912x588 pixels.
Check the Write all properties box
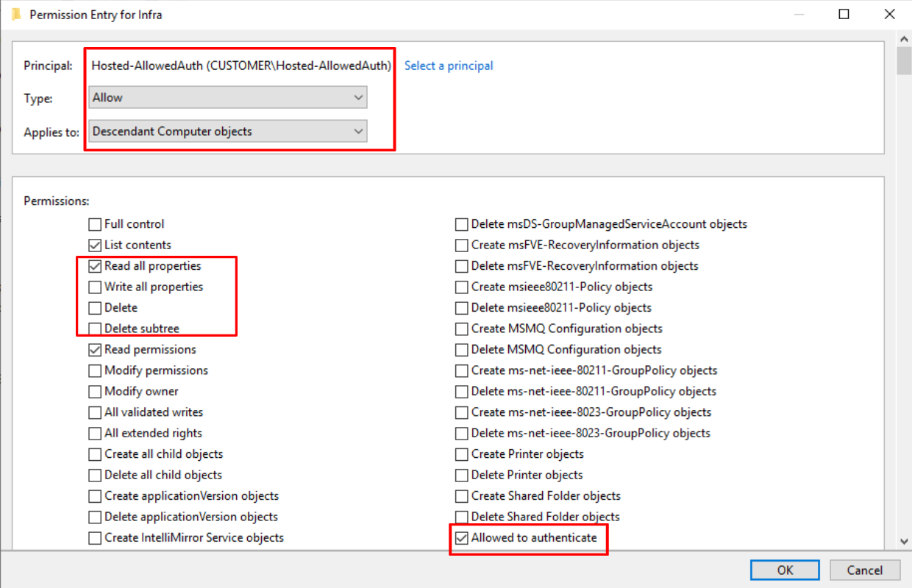95,287
